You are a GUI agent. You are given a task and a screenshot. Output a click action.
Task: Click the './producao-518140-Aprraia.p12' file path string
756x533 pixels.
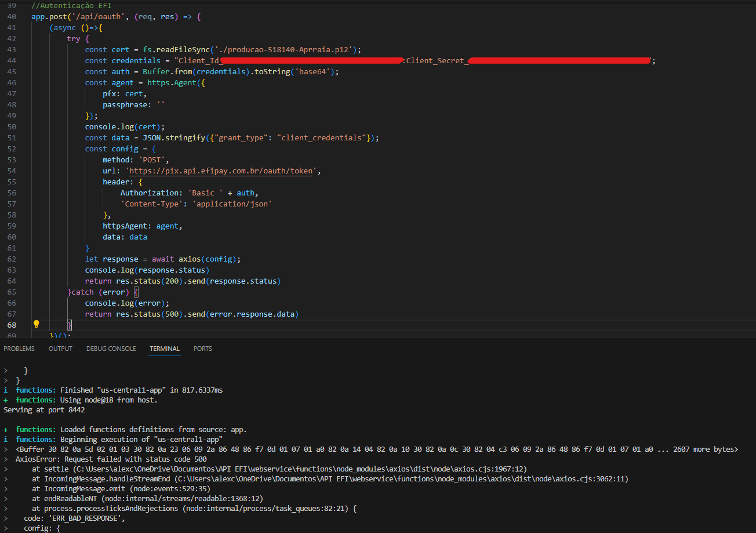(x=283, y=50)
